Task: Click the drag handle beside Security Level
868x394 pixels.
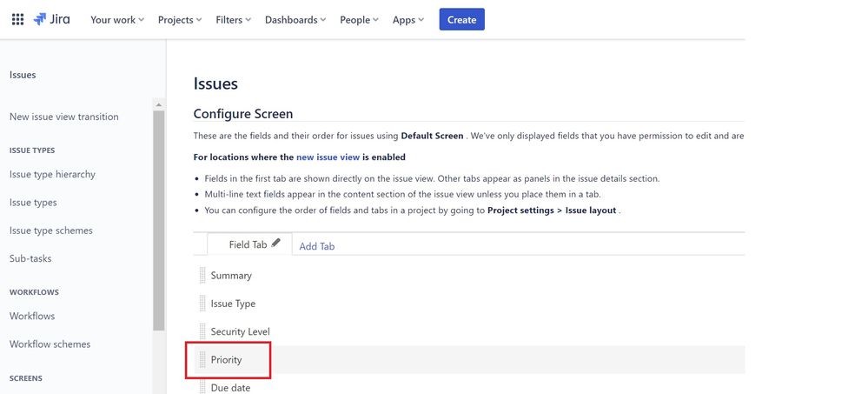Action: 202,331
